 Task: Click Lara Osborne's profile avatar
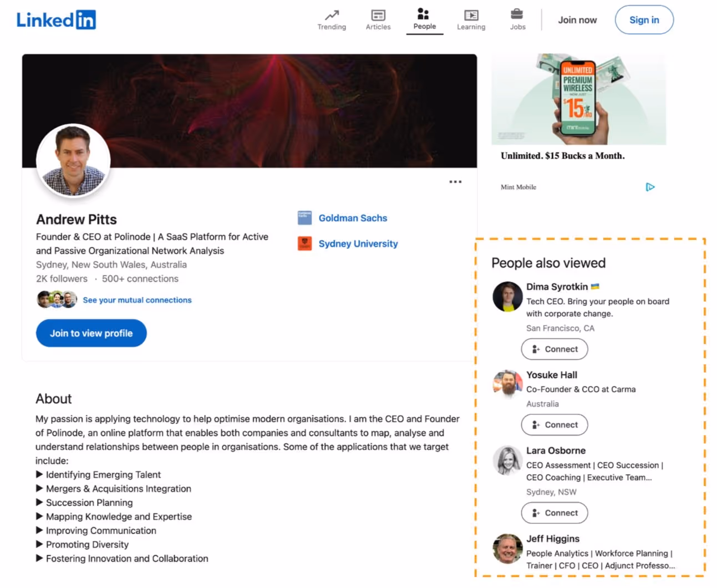pos(507,460)
